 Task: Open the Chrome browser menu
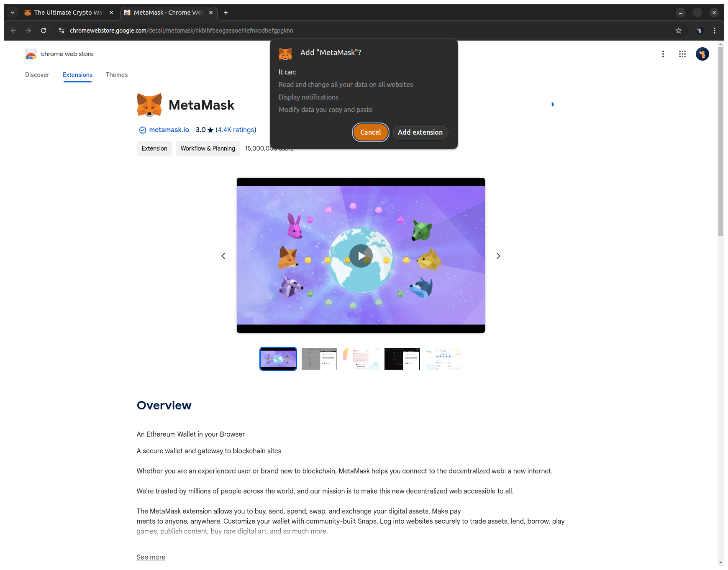tap(715, 31)
